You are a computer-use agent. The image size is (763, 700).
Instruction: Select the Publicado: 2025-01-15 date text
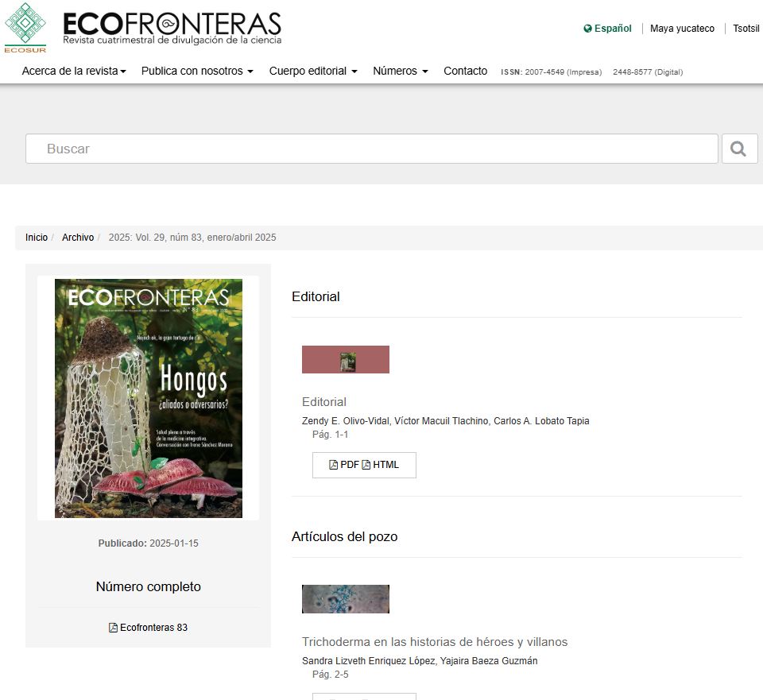tap(149, 543)
